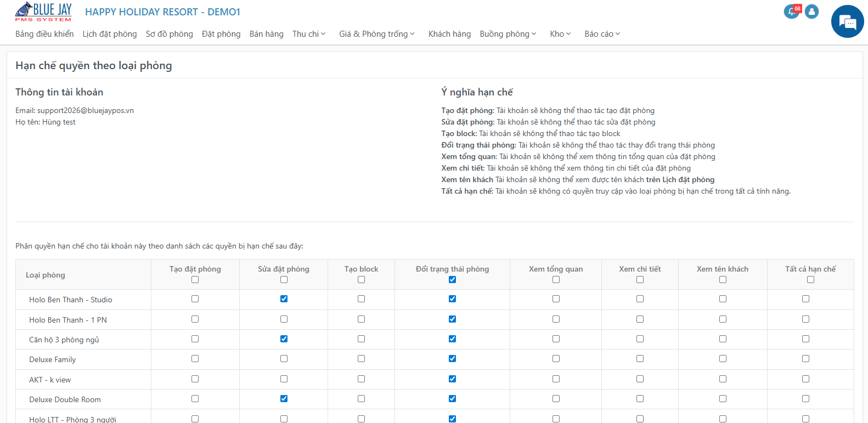The height and width of the screenshot is (423, 868).
Task: Check Sửa đặt phòng for Holo Ben Thanh - 1 PN
Action: (284, 319)
